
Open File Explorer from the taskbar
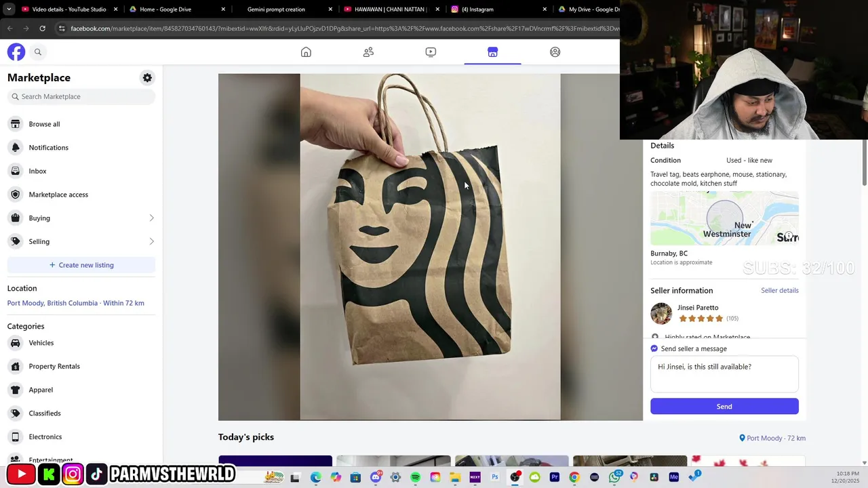[455, 477]
